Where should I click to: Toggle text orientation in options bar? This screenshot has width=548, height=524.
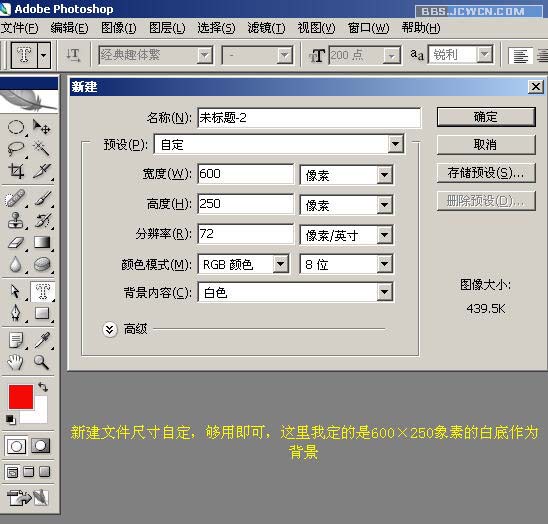(73, 55)
